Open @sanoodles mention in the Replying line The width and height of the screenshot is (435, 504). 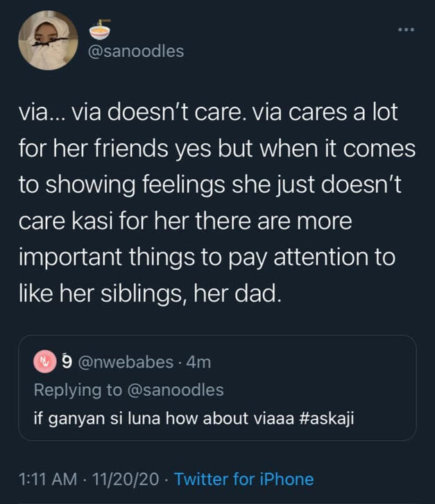pyautogui.click(x=175, y=390)
